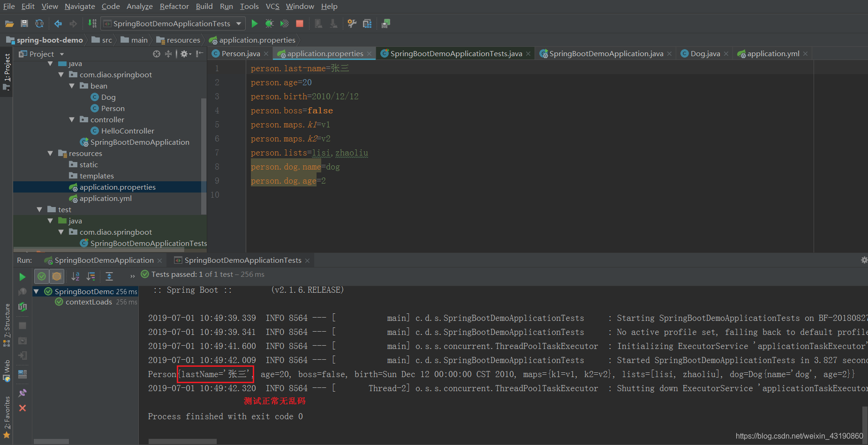Toggle the Z: Structure tool window
This screenshot has height=445, width=868.
(x=7, y=325)
